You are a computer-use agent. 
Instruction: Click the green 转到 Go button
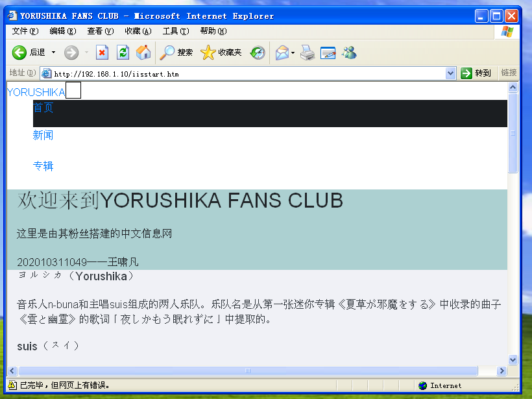[476, 73]
